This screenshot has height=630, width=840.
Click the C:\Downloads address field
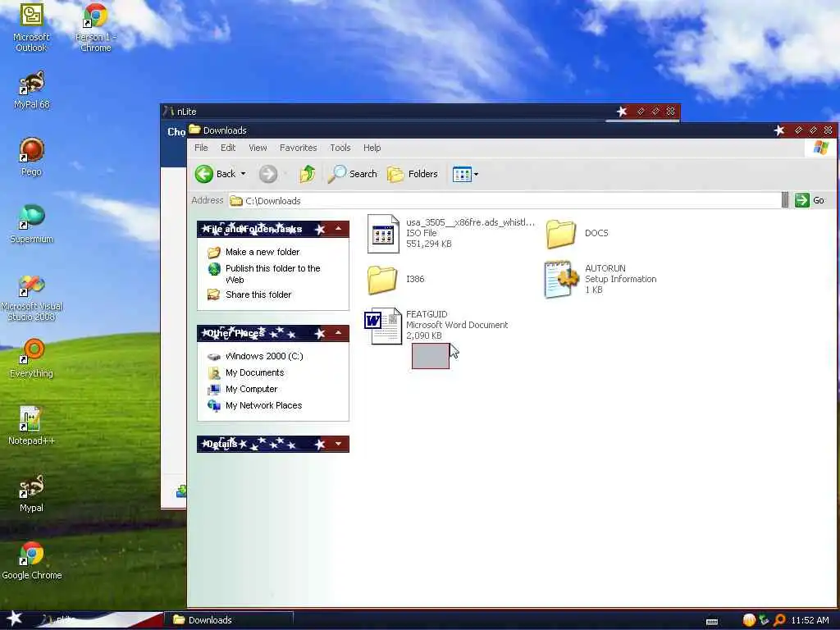click(504, 200)
